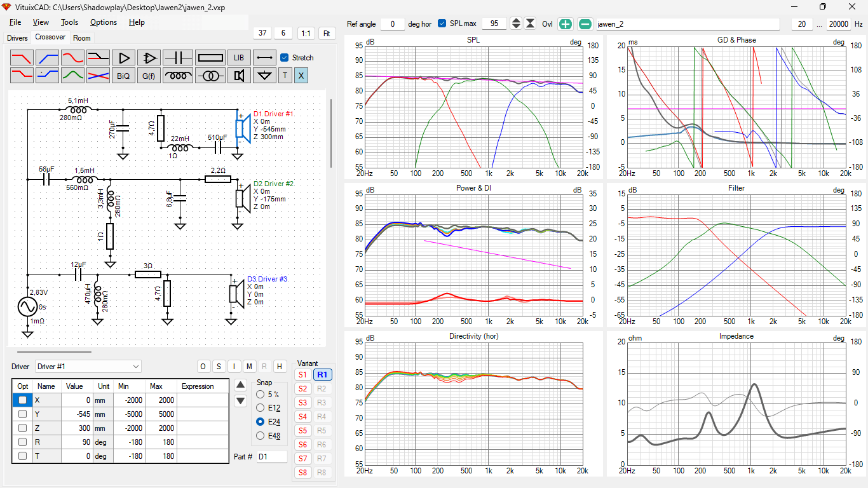The width and height of the screenshot is (868, 488).
Task: Open the Options menu
Action: pos(104,22)
